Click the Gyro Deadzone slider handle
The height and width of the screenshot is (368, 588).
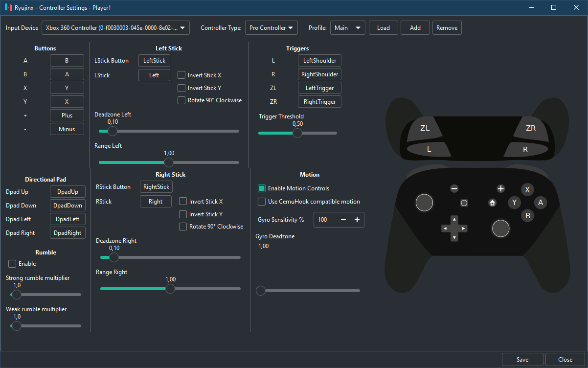[x=261, y=291]
